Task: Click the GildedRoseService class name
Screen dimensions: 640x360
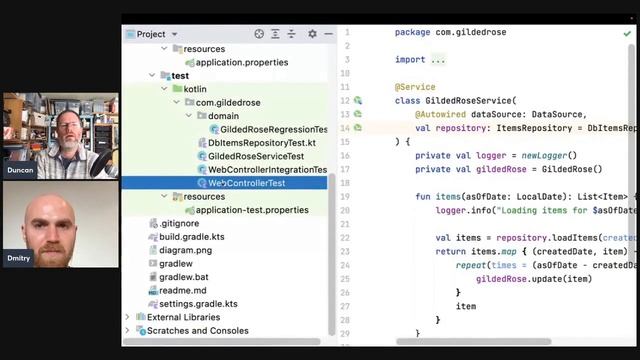Action: point(469,101)
